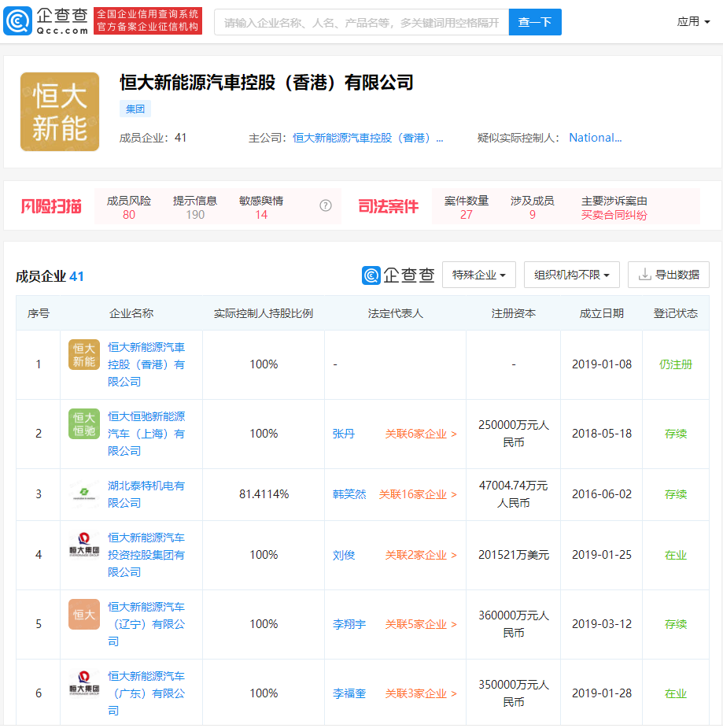
Task: Expand the 组织机构不限 dropdown
Action: point(572,275)
